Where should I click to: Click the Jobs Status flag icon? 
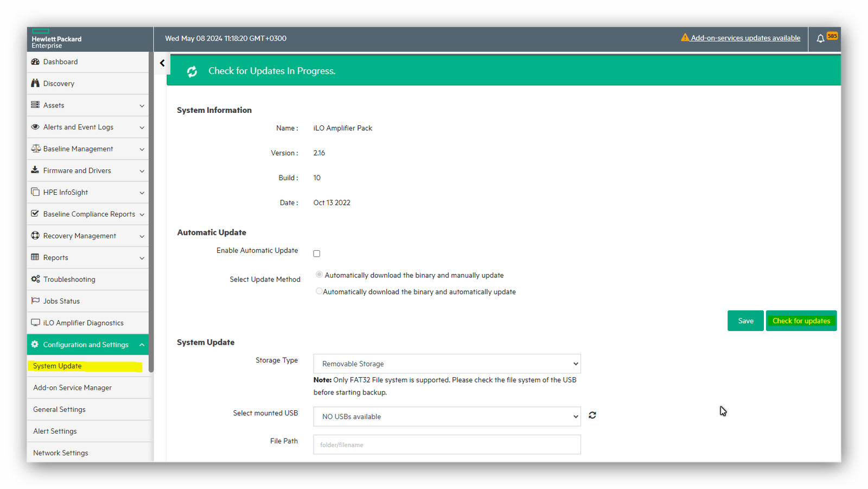pyautogui.click(x=35, y=301)
